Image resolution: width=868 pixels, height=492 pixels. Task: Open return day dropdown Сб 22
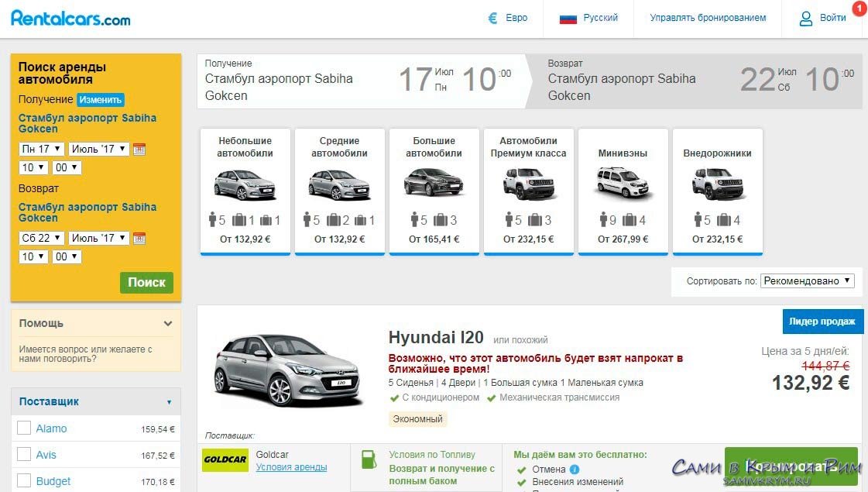click(x=42, y=238)
